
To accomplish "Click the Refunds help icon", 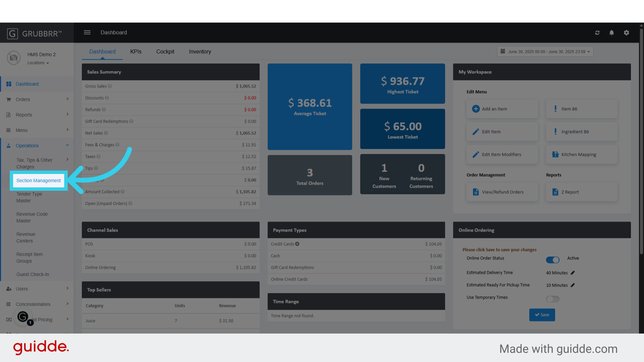I will 104,110.
